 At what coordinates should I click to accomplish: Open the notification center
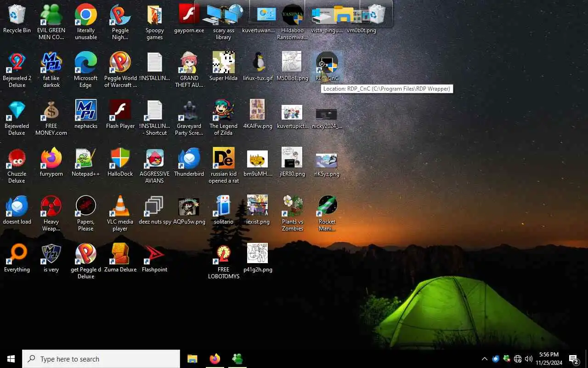click(574, 359)
